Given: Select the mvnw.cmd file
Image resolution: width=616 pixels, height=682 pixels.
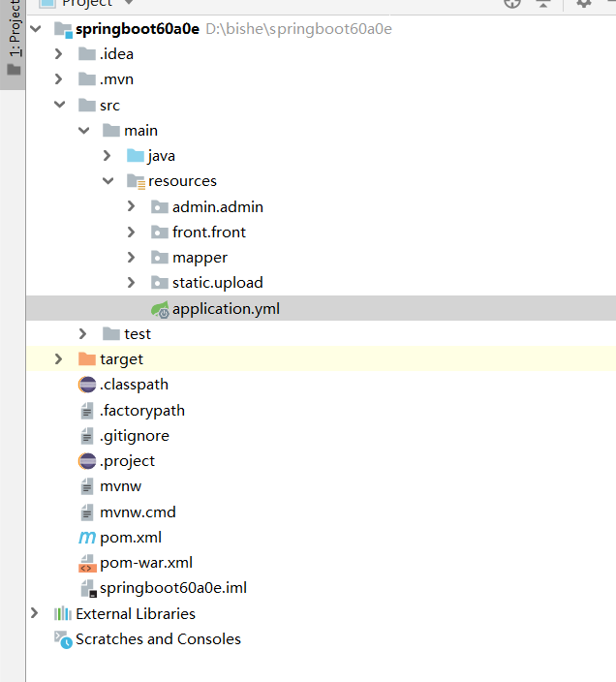Looking at the screenshot, I should pos(138,511).
